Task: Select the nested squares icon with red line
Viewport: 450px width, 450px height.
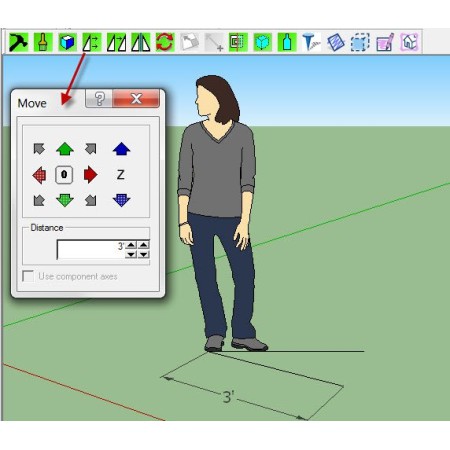Action: pos(238,42)
